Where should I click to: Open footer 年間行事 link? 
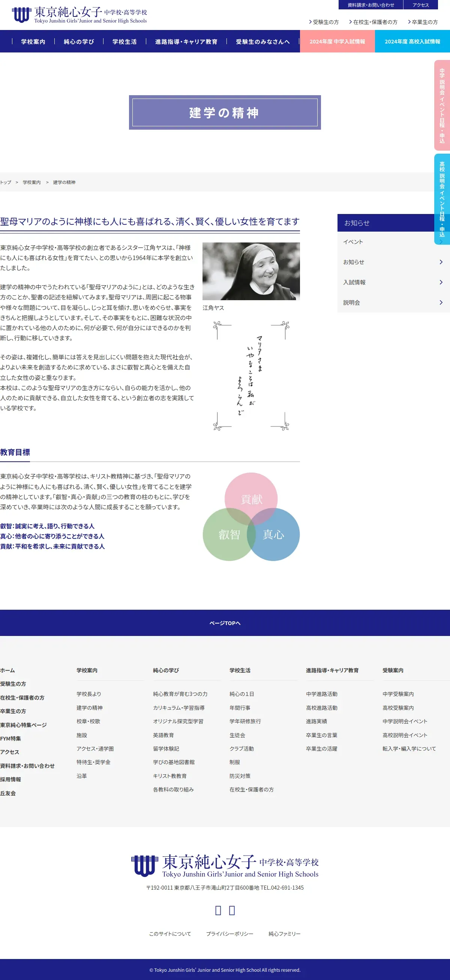tap(240, 708)
